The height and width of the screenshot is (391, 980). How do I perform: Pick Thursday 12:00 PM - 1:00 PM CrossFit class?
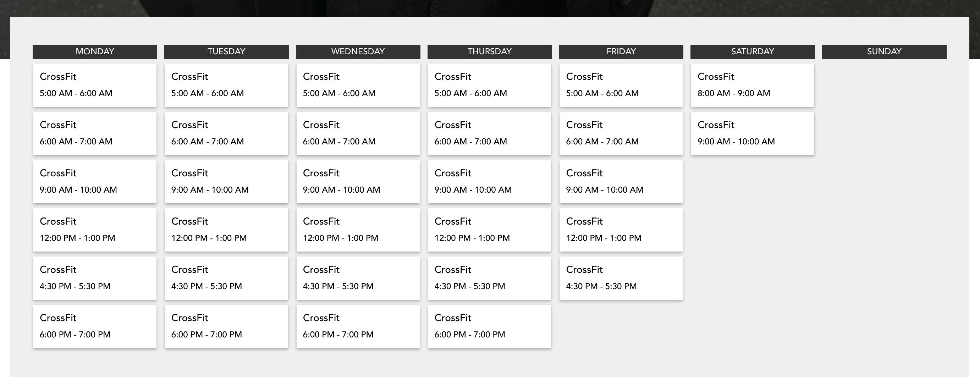click(x=490, y=230)
